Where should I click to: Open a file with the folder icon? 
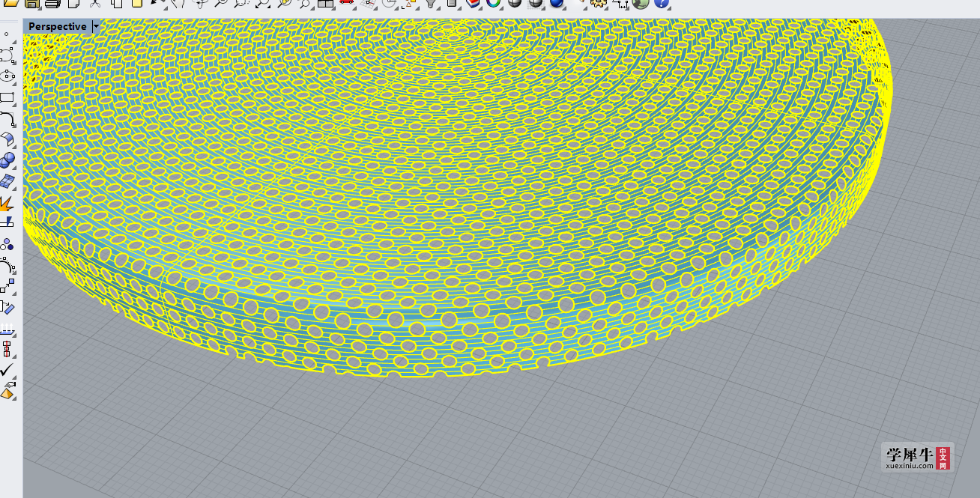(10, 3)
